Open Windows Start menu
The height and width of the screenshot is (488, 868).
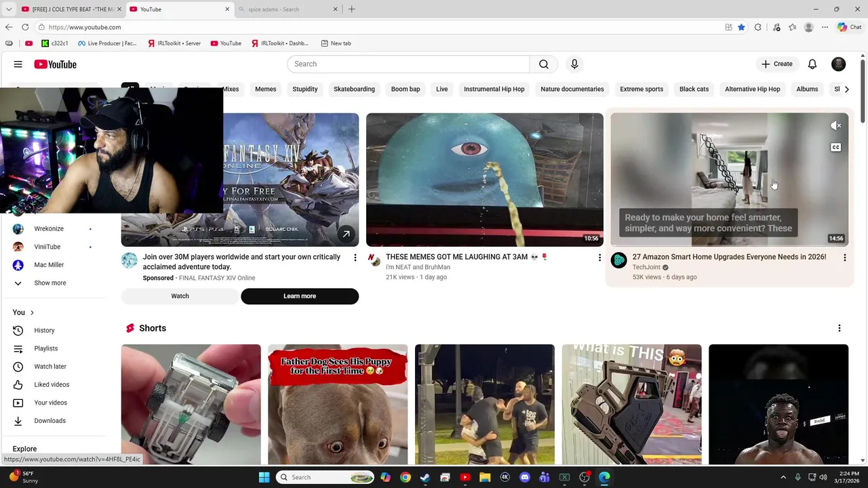point(264,477)
